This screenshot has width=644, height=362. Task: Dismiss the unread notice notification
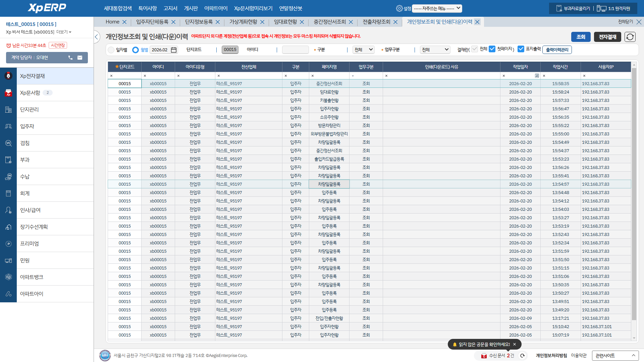[x=515, y=344]
